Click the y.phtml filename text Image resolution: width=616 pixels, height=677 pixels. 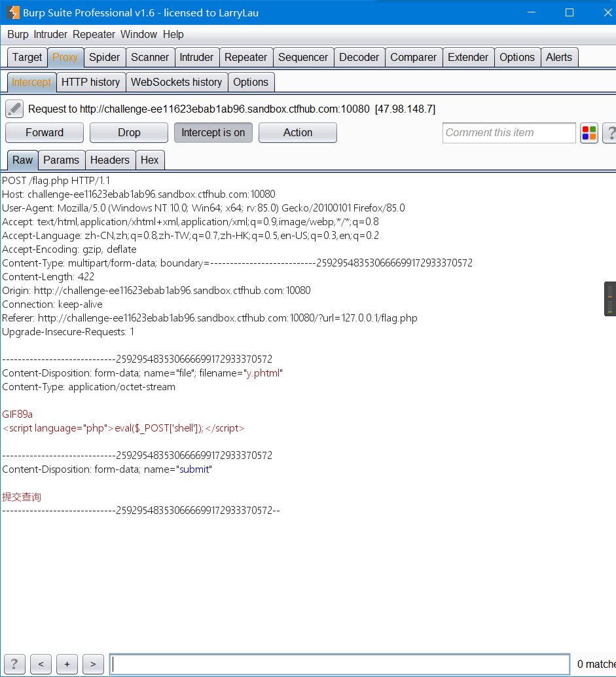[263, 373]
